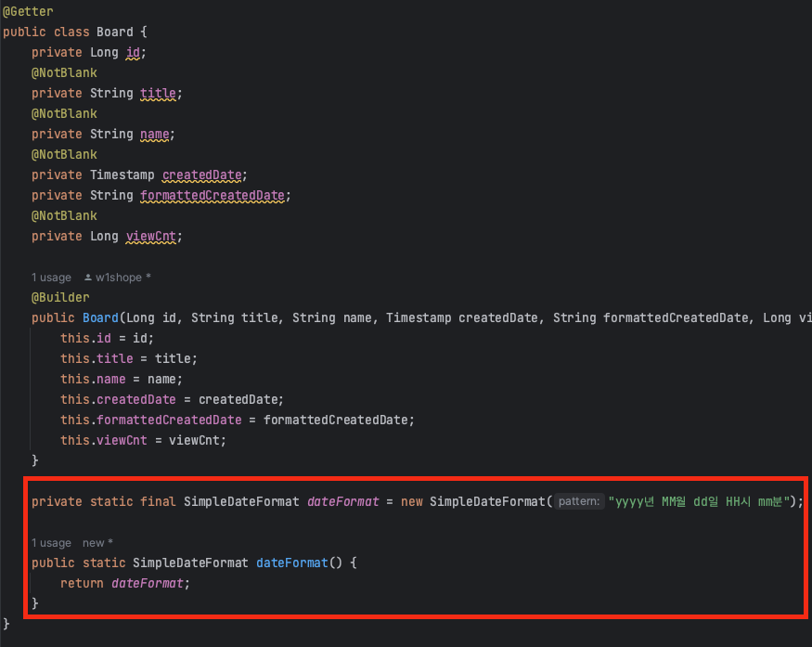Click the 'Board' constructor name
The height and width of the screenshot is (647, 812).
tap(100, 318)
